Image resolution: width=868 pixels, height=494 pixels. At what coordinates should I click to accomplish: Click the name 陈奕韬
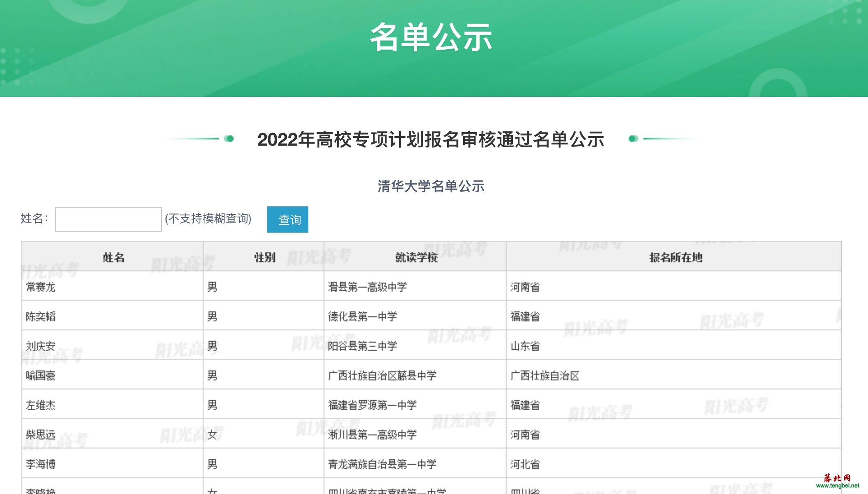41,316
